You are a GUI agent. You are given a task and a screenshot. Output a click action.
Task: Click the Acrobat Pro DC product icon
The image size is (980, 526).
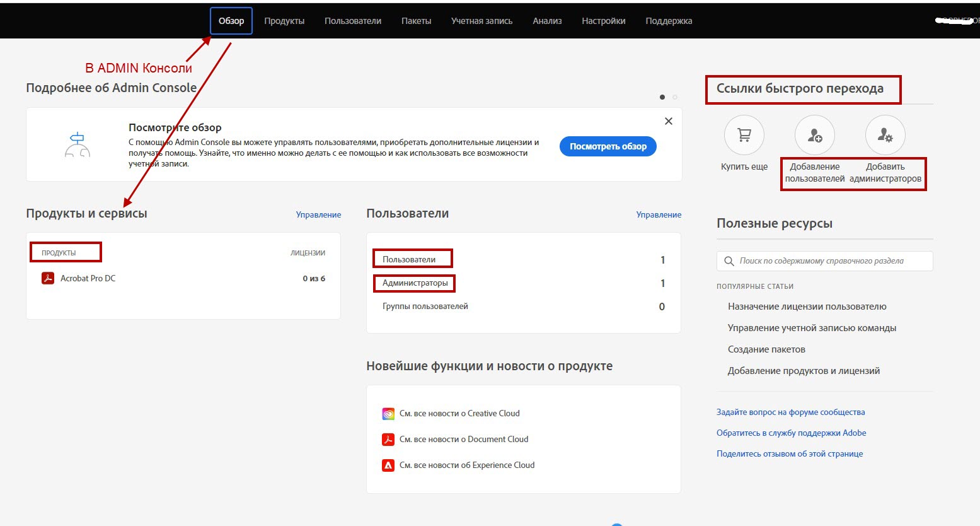pyautogui.click(x=48, y=278)
